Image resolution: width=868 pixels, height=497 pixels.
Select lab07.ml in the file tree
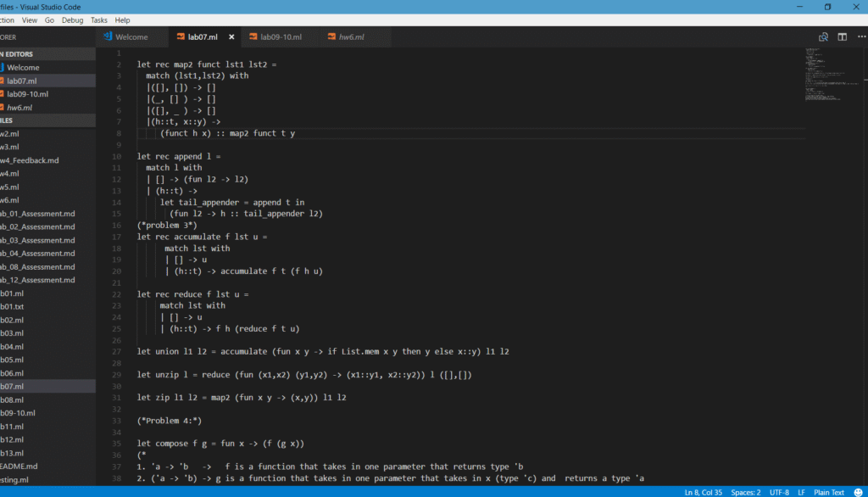[47, 386]
